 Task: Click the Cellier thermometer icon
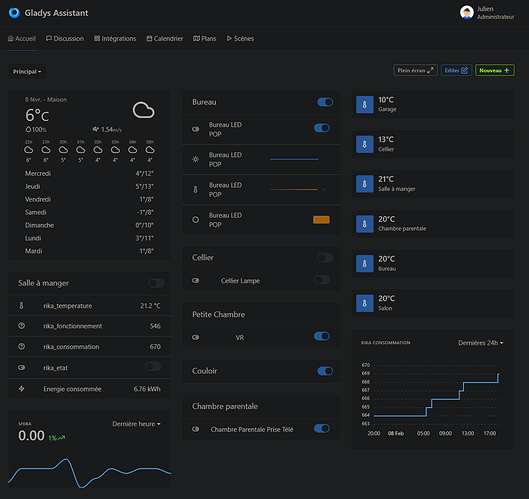click(364, 144)
